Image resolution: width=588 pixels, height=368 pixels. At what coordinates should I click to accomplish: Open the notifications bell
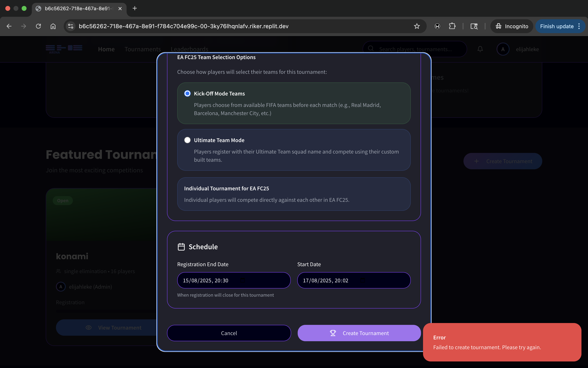[480, 49]
